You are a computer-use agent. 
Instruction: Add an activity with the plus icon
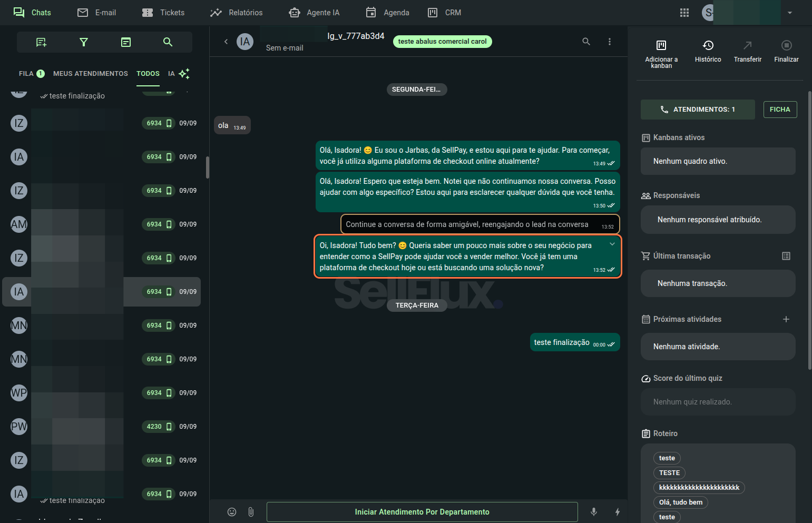(786, 319)
